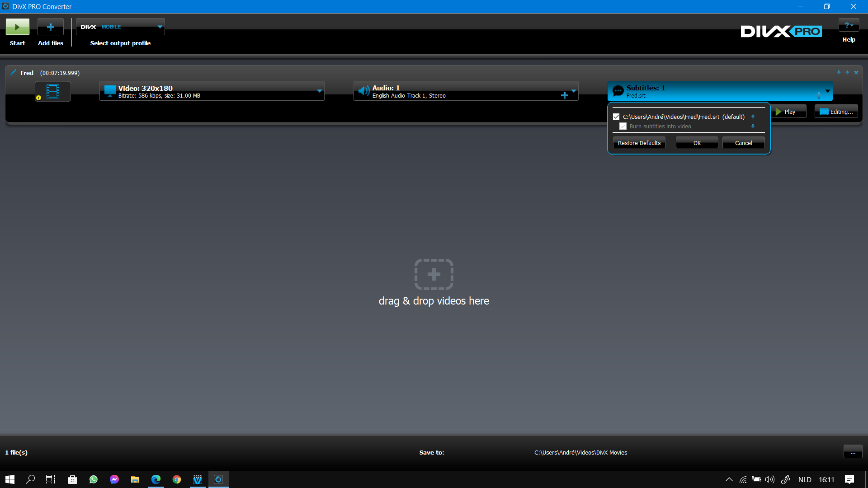The width and height of the screenshot is (868, 488).
Task: Remove Fred file with the X icon
Action: click(x=856, y=72)
